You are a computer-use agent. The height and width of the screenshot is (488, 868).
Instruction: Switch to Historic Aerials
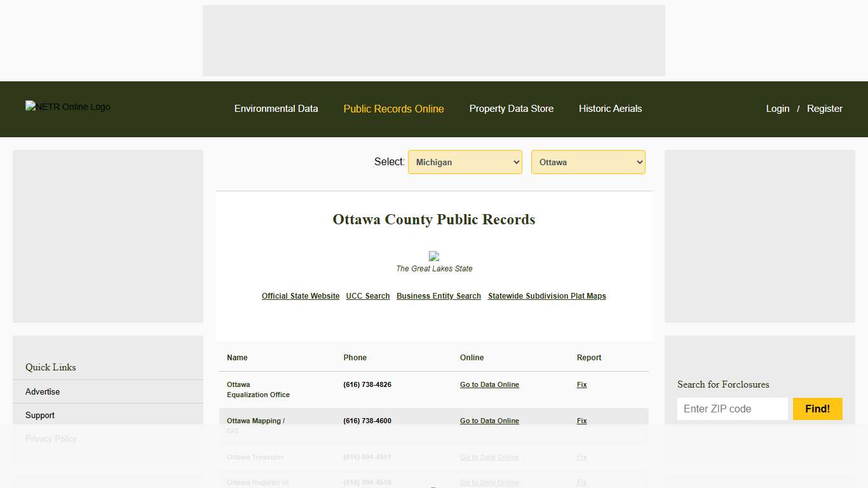(610, 109)
